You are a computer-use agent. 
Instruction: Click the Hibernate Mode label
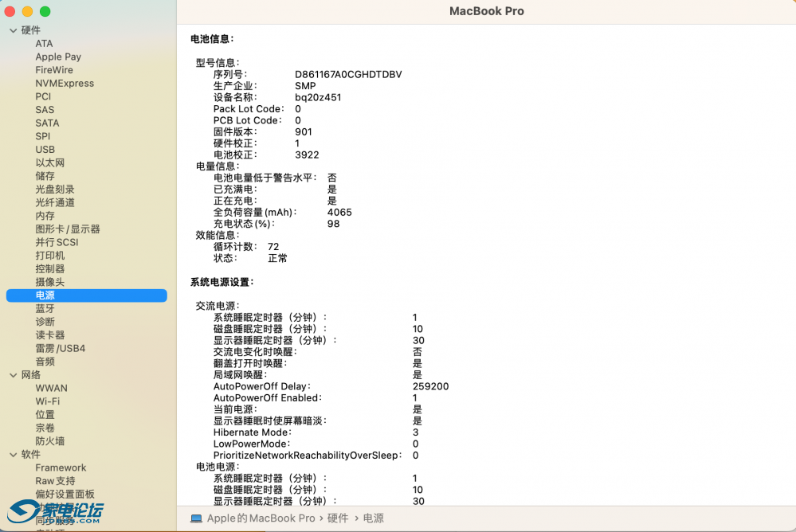pos(253,432)
